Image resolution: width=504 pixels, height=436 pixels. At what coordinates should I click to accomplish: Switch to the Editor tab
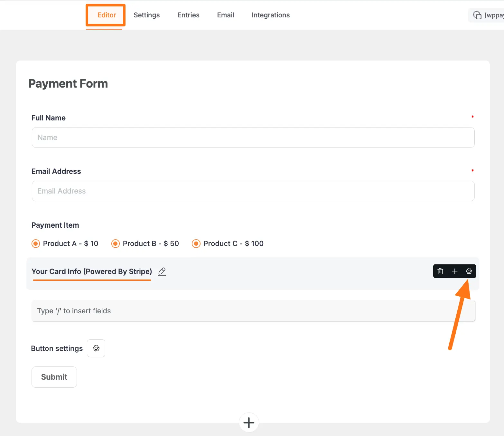coord(107,15)
